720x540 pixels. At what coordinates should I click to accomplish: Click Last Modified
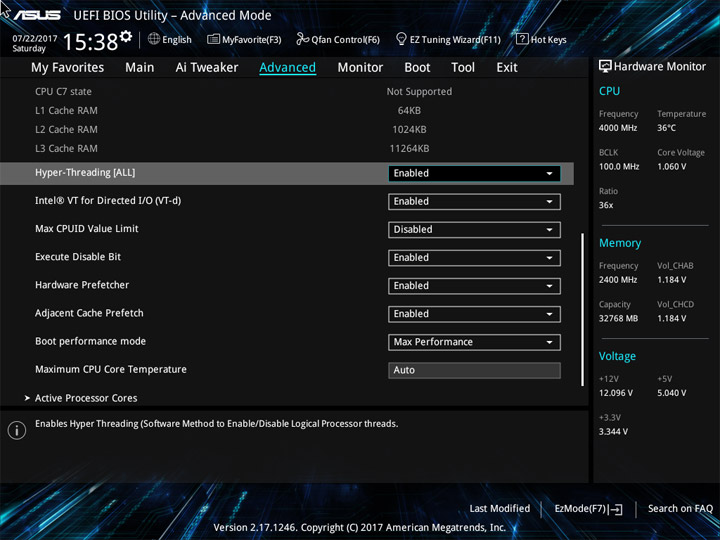click(x=499, y=508)
